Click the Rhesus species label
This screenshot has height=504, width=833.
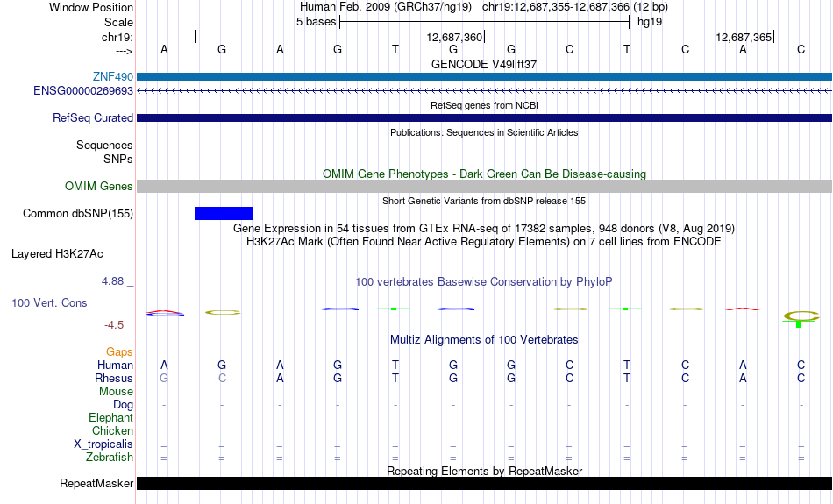tap(114, 378)
